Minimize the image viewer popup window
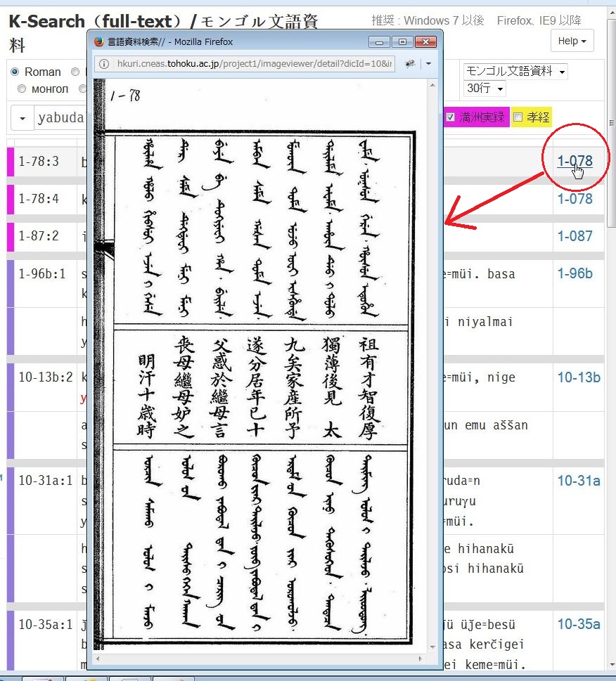The image size is (616, 681). click(380, 41)
